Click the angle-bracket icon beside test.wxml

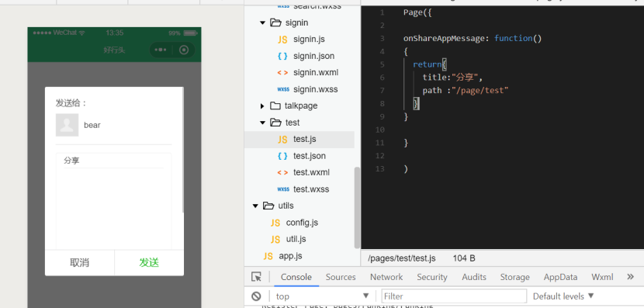[282, 172]
